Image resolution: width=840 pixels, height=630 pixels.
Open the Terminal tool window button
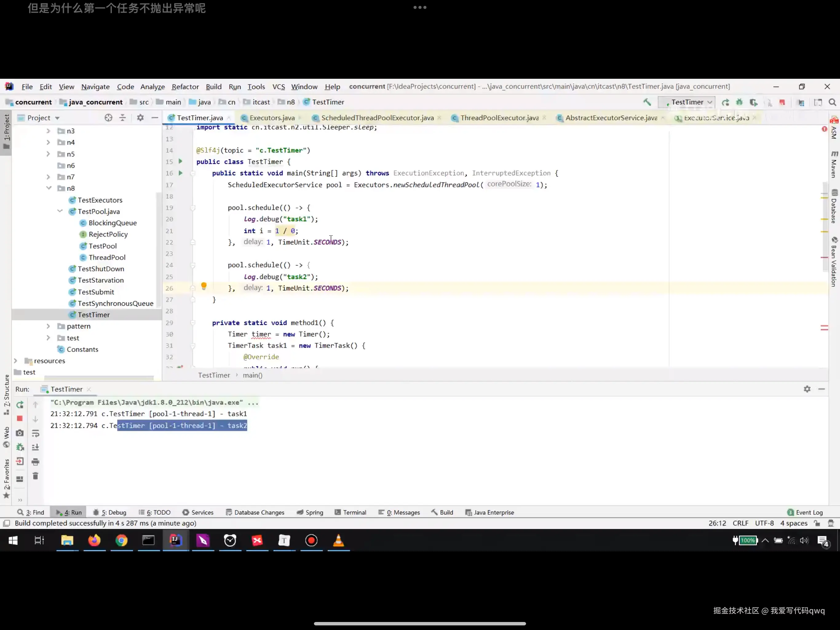pos(350,512)
